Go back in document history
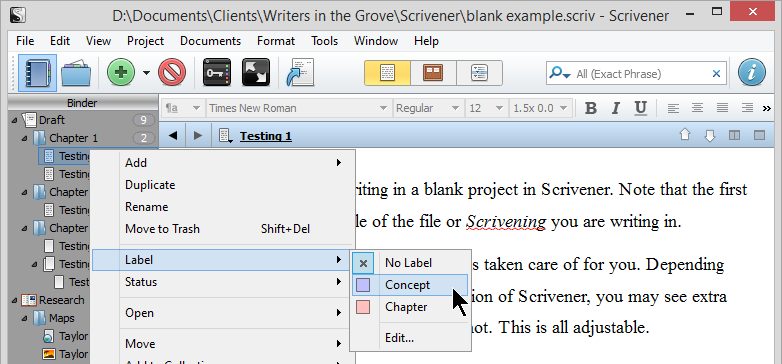This screenshot has width=782, height=364. tap(173, 136)
